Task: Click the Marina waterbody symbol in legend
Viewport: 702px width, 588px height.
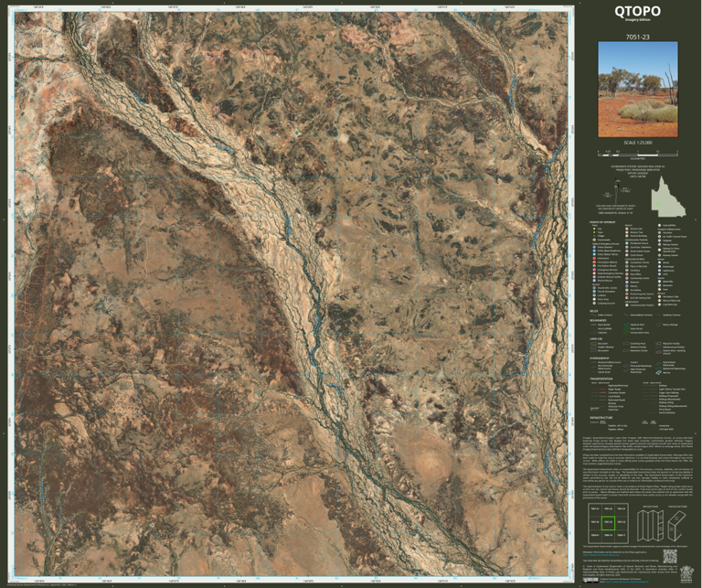Action: pos(658,372)
